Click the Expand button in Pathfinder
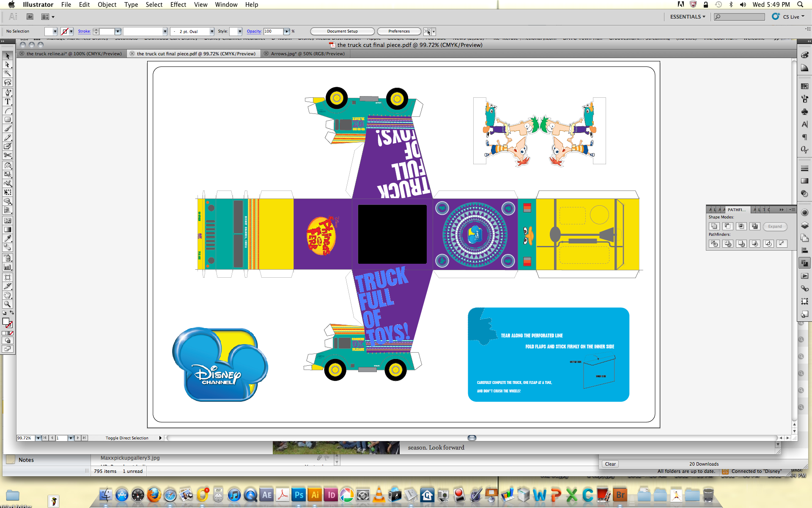Viewport: 812px width, 508px height. point(775,226)
